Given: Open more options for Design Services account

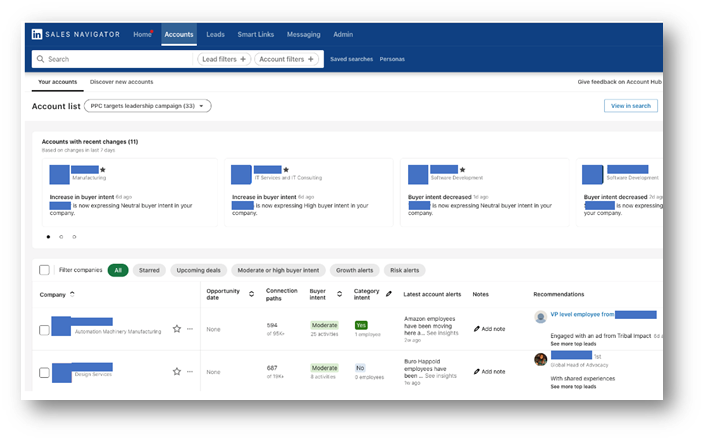Looking at the screenshot, I should tap(190, 371).
